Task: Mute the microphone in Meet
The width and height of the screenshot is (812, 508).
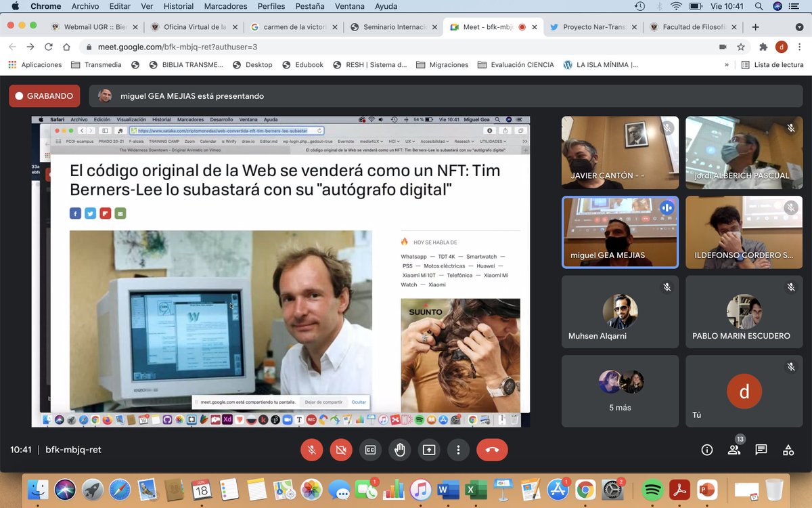Action: 312,449
